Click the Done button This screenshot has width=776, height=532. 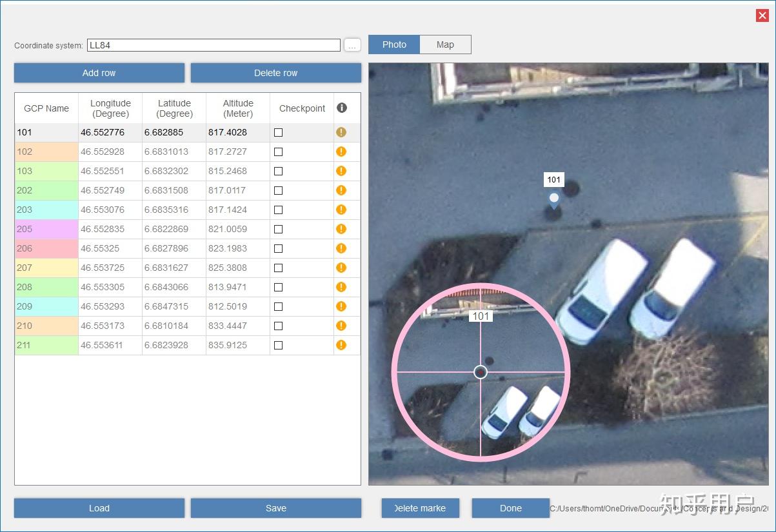[x=510, y=508]
